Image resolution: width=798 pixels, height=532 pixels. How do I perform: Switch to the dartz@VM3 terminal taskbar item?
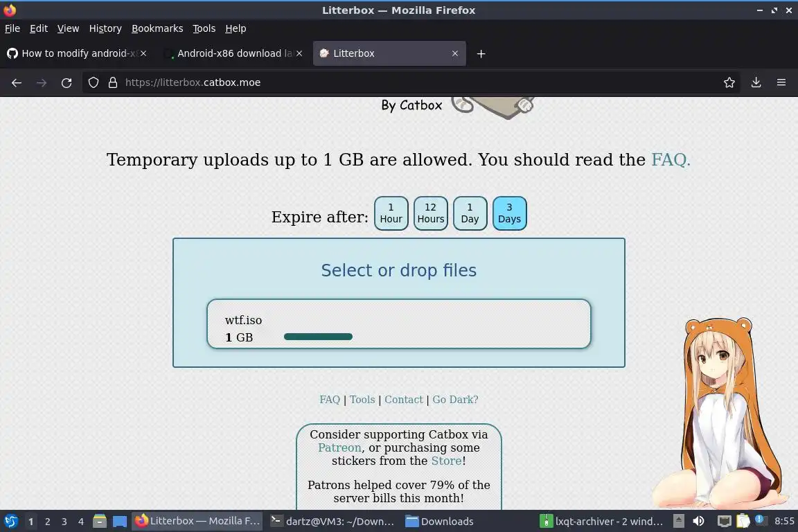(x=332, y=522)
